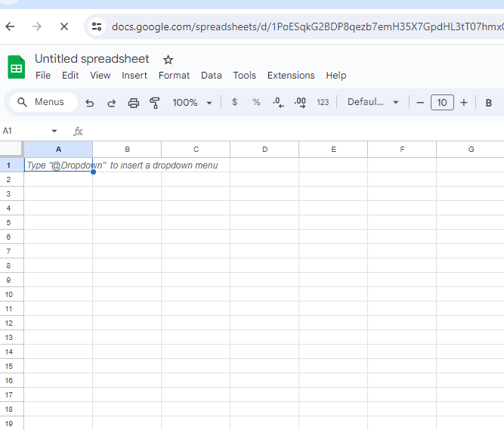Select row 1 header
The height and width of the screenshot is (430, 504).
pos(11,165)
